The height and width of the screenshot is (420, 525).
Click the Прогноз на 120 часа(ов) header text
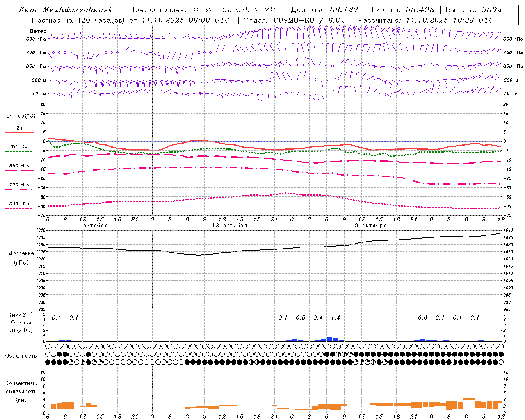[79, 20]
